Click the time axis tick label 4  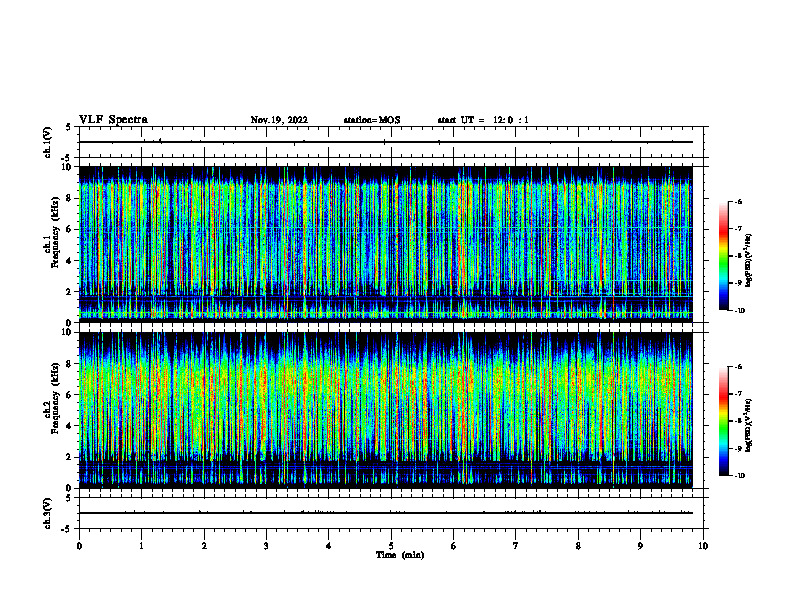[329, 546]
